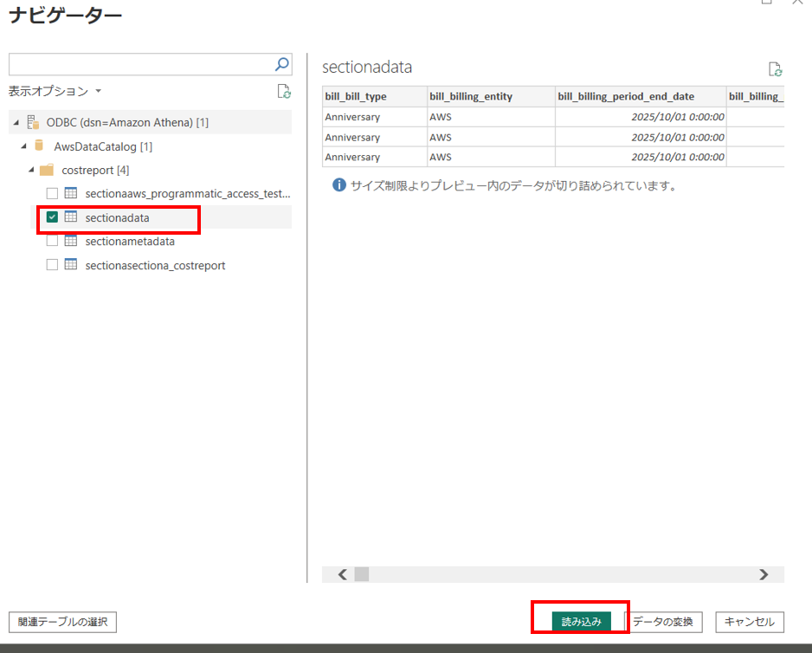Click the table icon for sectionasectiona_costreport
This screenshot has width=812, height=653.
(x=71, y=265)
